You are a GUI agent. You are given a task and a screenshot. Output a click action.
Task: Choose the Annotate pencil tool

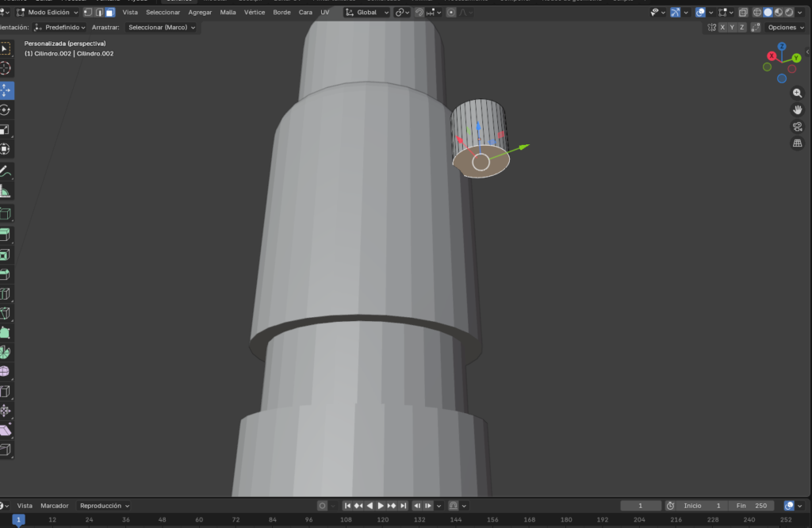point(6,171)
